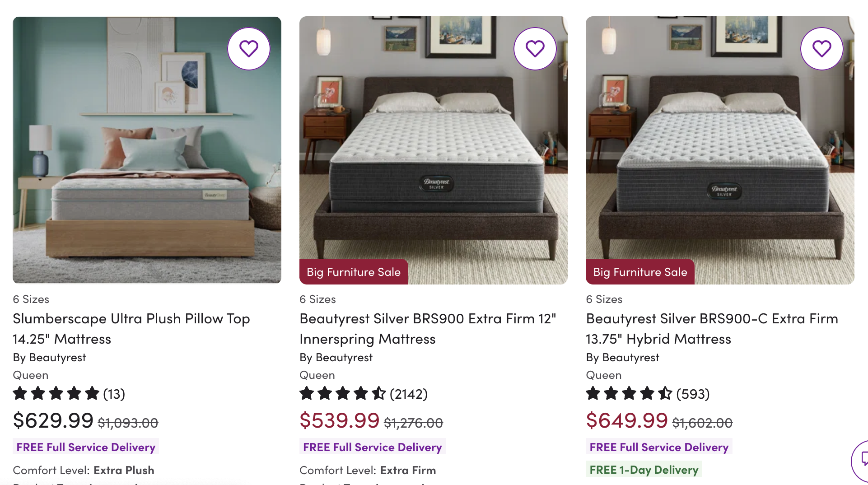
Task: Click the FREE 1-Day Delivery badge
Action: point(643,470)
